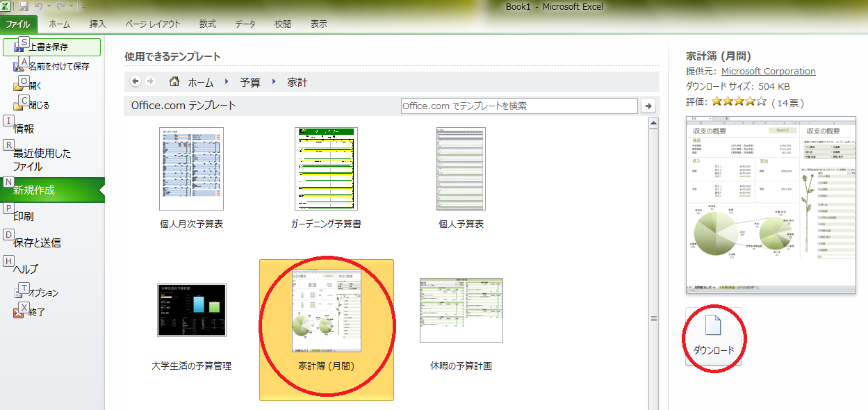Open the quick access toolbar customize dropdown
The height and width of the screenshot is (410, 868).
pyautogui.click(x=83, y=7)
